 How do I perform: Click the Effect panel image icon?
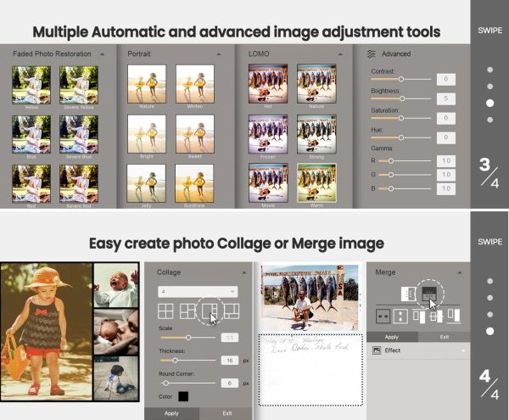pos(377,349)
